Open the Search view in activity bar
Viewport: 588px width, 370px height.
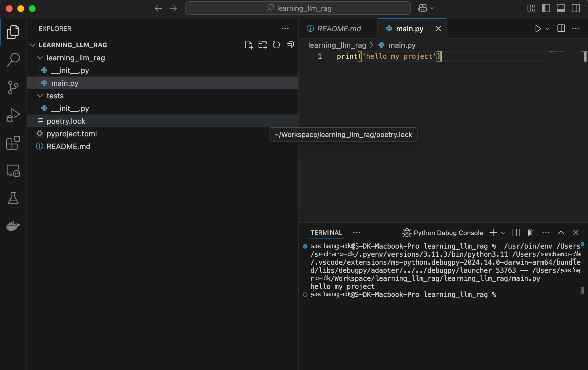tap(13, 60)
